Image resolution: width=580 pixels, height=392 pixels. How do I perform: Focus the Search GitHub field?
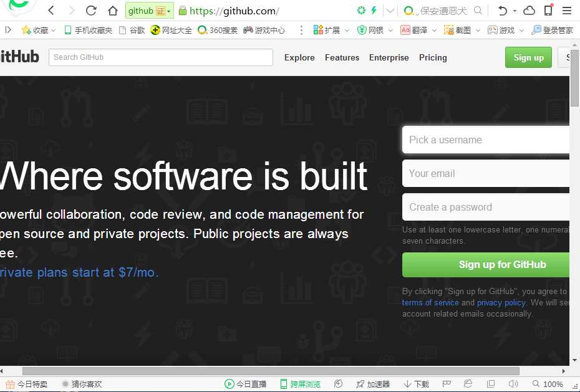tap(161, 57)
